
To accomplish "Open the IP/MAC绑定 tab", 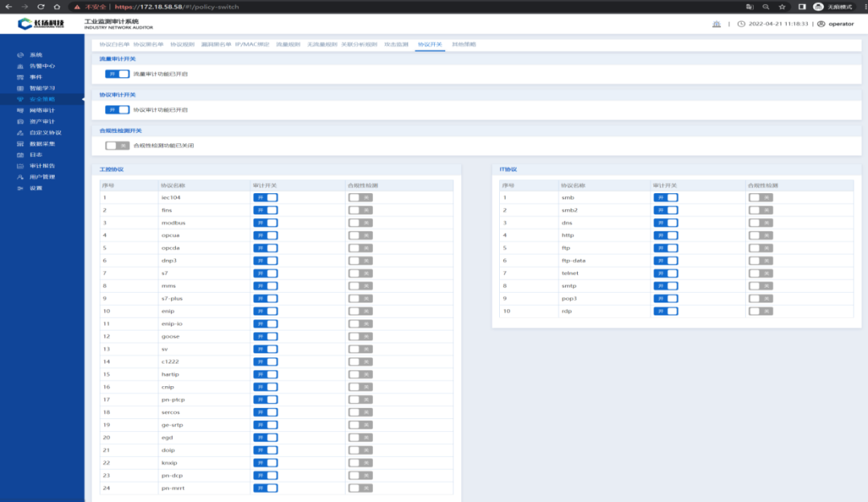I will 252,44.
